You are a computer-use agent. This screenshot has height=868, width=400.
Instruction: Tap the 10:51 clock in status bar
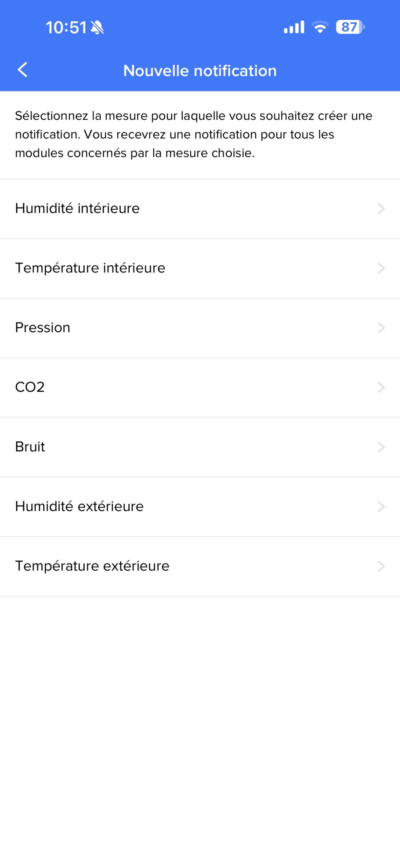(x=66, y=27)
